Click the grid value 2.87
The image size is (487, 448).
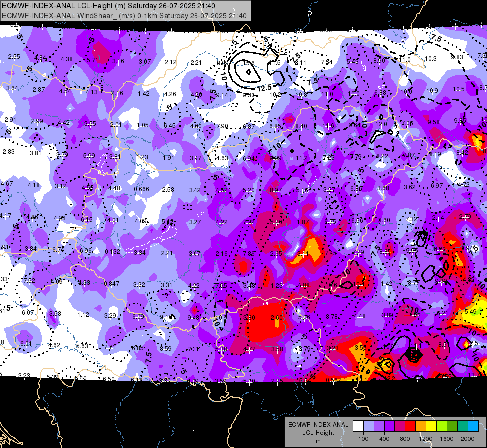[x=39, y=90]
